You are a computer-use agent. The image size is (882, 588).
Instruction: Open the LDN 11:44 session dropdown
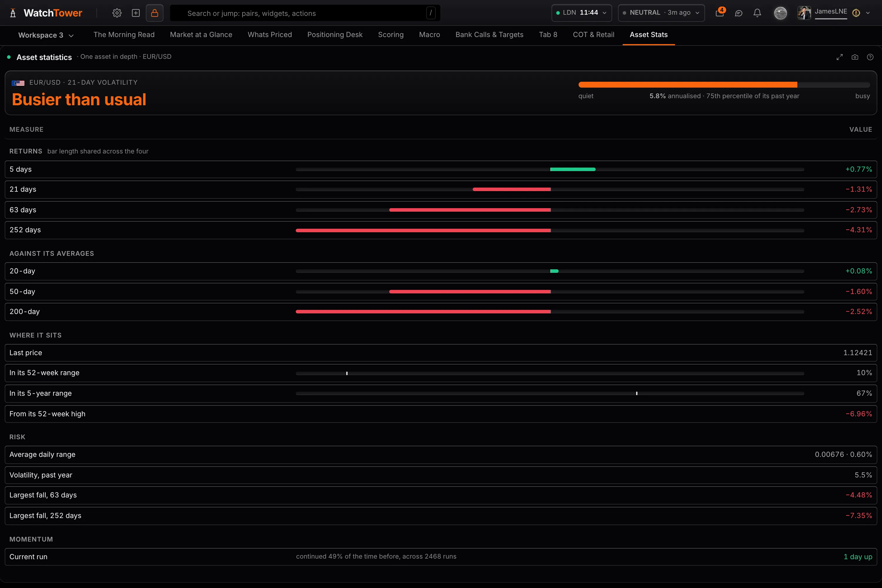(582, 13)
